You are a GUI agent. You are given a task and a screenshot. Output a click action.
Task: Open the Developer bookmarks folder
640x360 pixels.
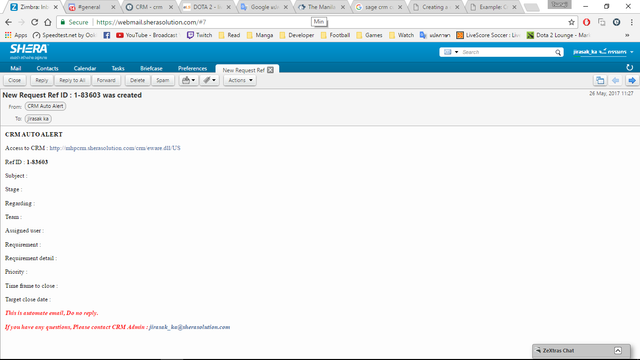(297, 35)
